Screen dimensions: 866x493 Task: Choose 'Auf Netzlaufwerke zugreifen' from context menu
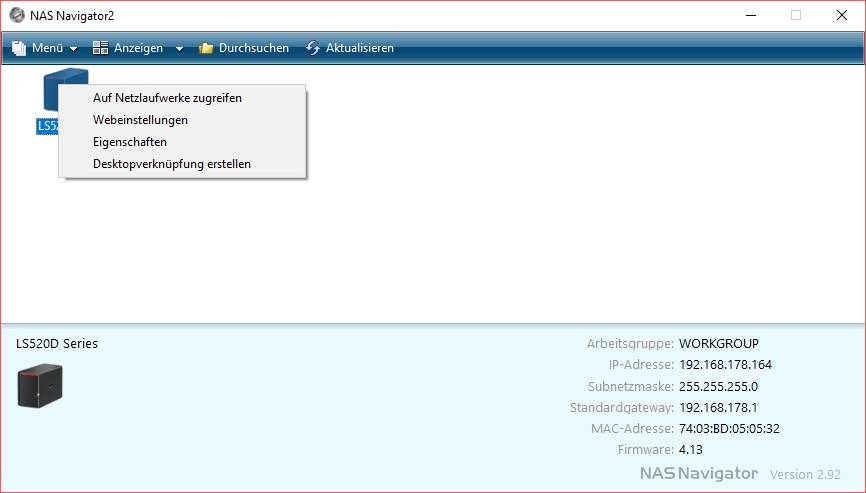click(x=182, y=98)
